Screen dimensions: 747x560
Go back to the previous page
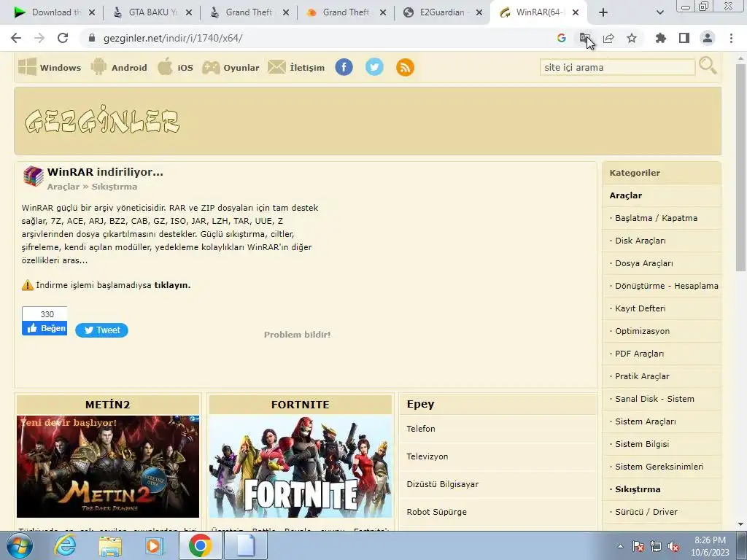coord(16,38)
